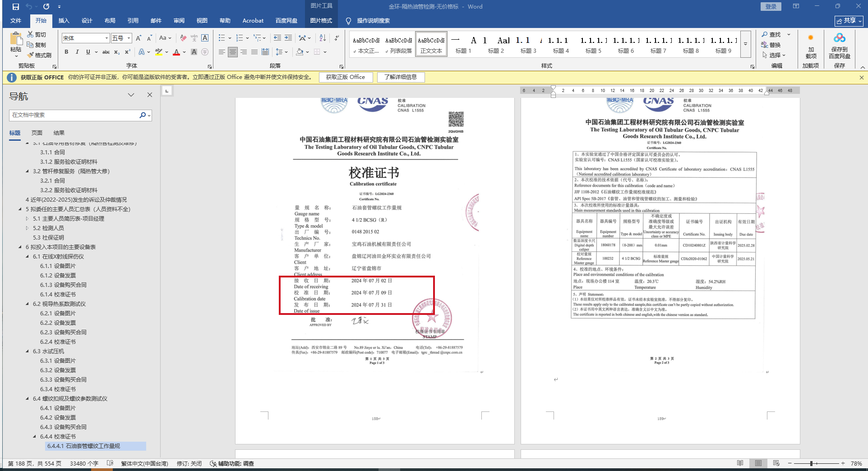Screen dimensions: 868x471
Task: Apply a character border with the boxed A
Action: click(205, 38)
